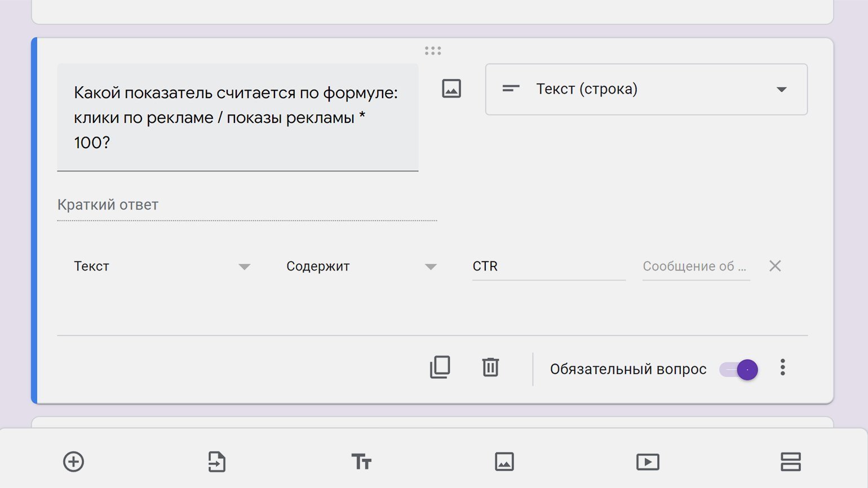Add an image from the bottom toolbar
The width and height of the screenshot is (868, 488).
tap(504, 462)
